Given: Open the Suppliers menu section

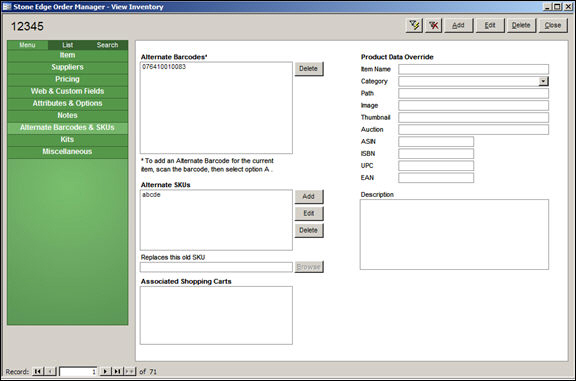Looking at the screenshot, I should [x=68, y=67].
